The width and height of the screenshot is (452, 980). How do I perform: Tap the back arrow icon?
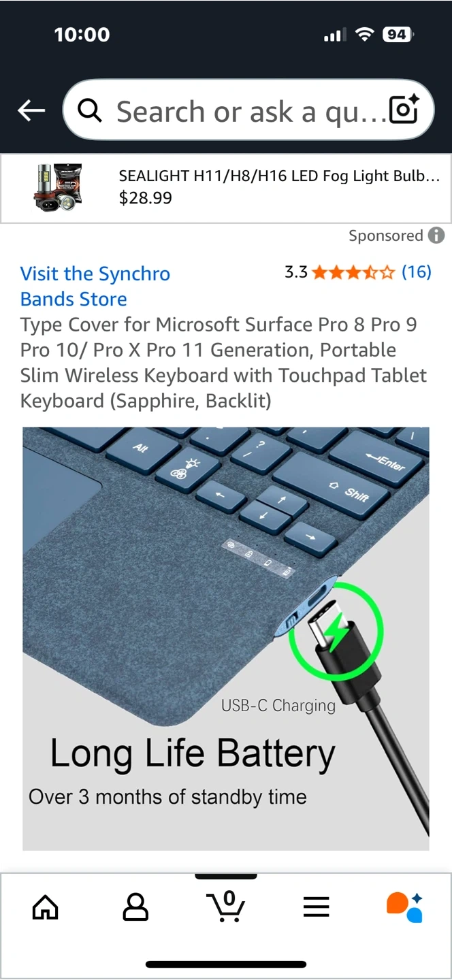pyautogui.click(x=31, y=110)
